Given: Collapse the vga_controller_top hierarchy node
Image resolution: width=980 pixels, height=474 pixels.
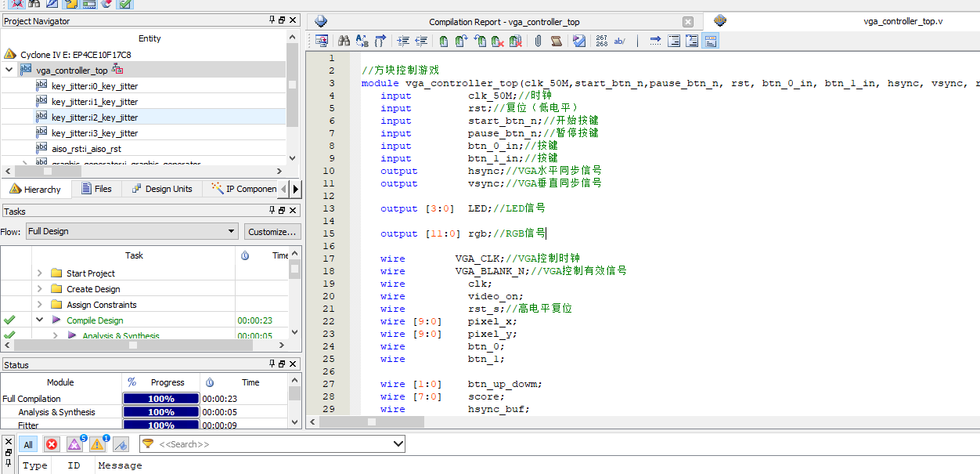Looking at the screenshot, I should click(9, 70).
